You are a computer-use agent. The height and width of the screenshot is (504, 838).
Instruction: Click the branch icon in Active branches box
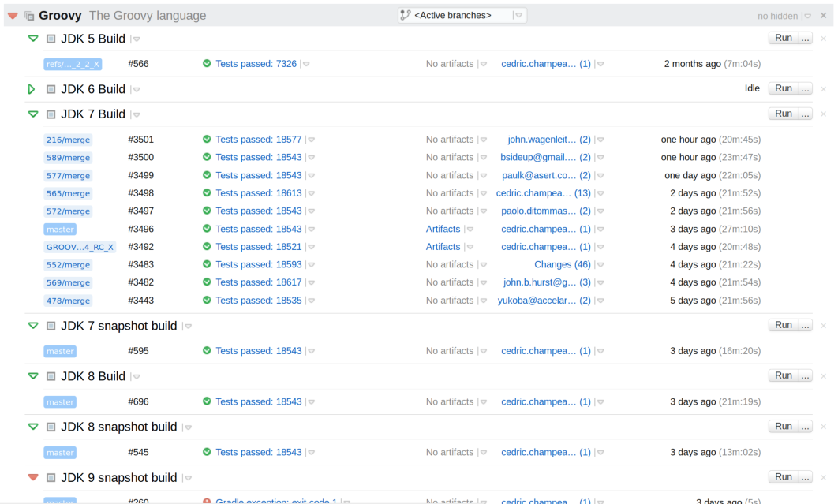coord(406,16)
